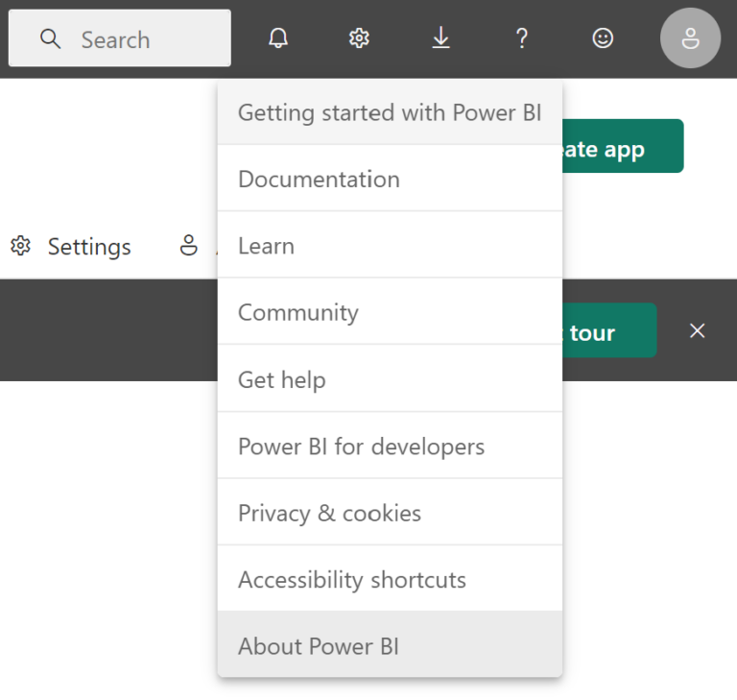
Task: Open Community menu entry
Action: 390,312
